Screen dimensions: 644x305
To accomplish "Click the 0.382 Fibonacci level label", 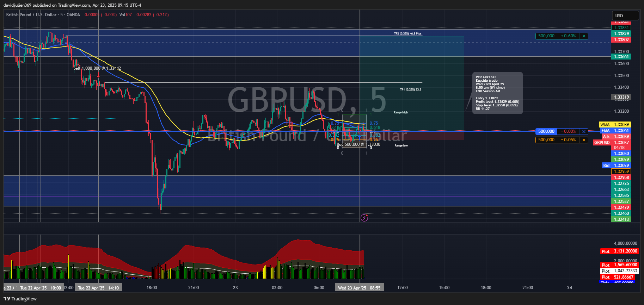I will point(375,135).
